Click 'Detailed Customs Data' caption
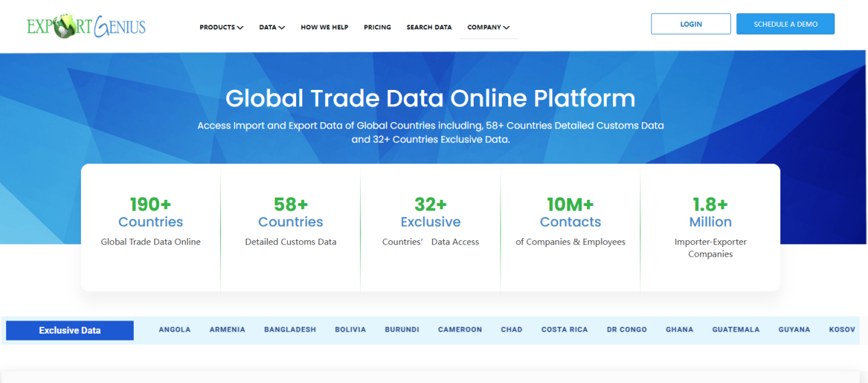The image size is (868, 383). tap(291, 242)
